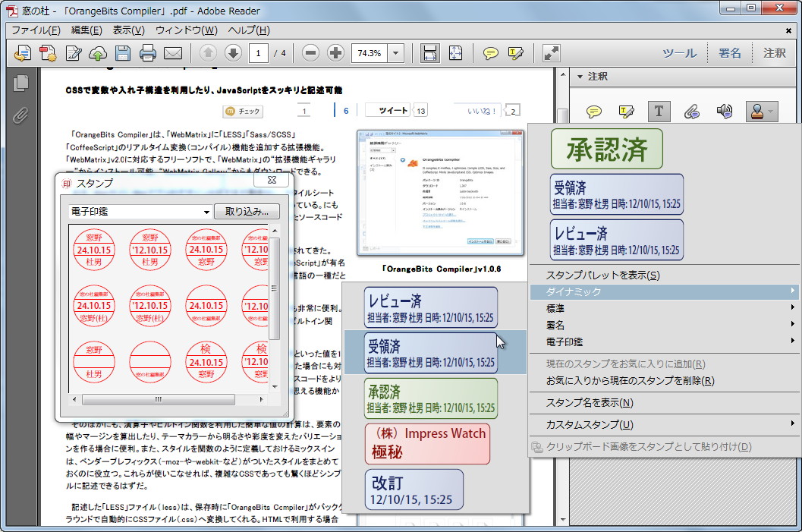The height and width of the screenshot is (532, 802).
Task: Click the fit one full page icon
Action: (x=455, y=52)
